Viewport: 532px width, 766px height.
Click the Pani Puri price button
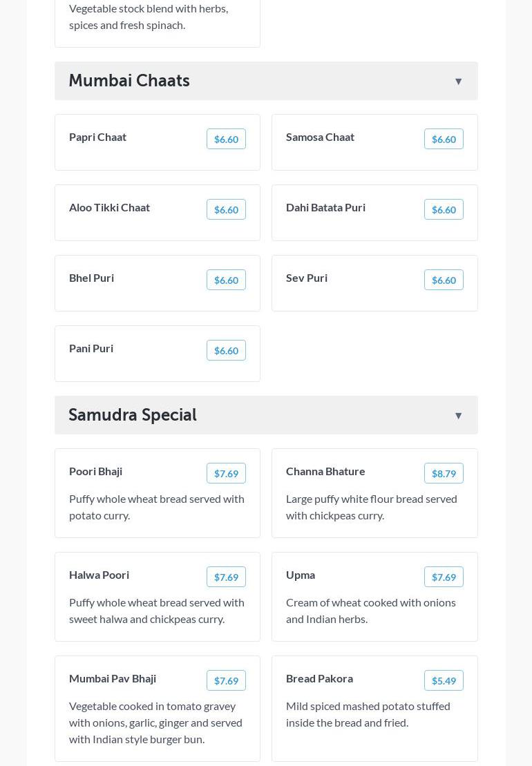click(x=226, y=351)
